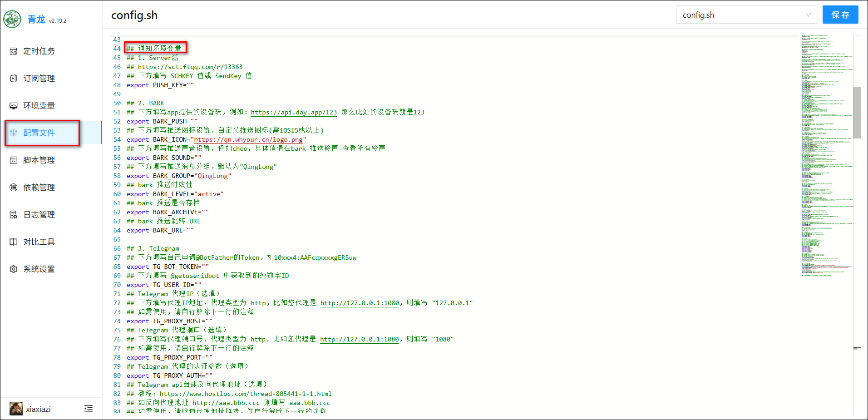
Task: Click the 定时任务 scheduled tasks icon
Action: coord(14,51)
